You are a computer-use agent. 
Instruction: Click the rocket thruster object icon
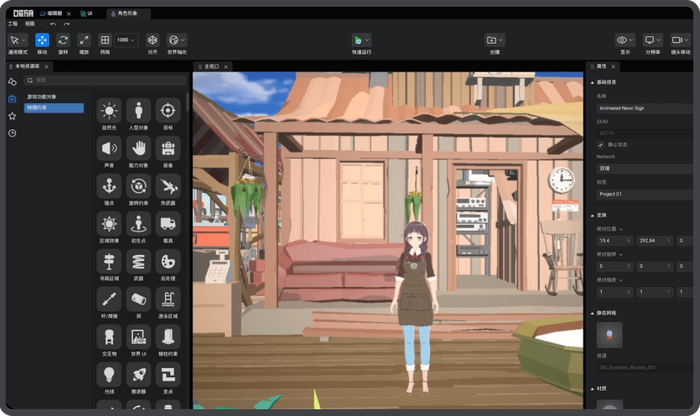[138, 374]
